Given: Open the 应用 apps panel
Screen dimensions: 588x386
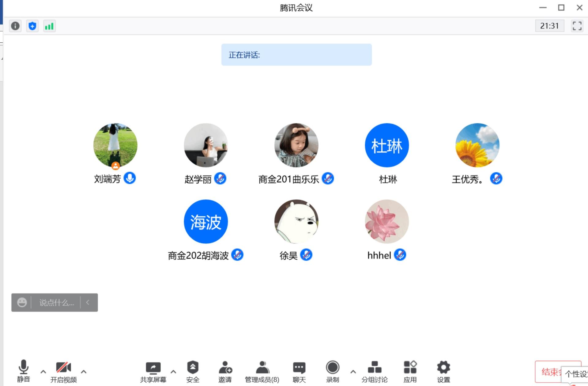Looking at the screenshot, I should coord(410,372).
